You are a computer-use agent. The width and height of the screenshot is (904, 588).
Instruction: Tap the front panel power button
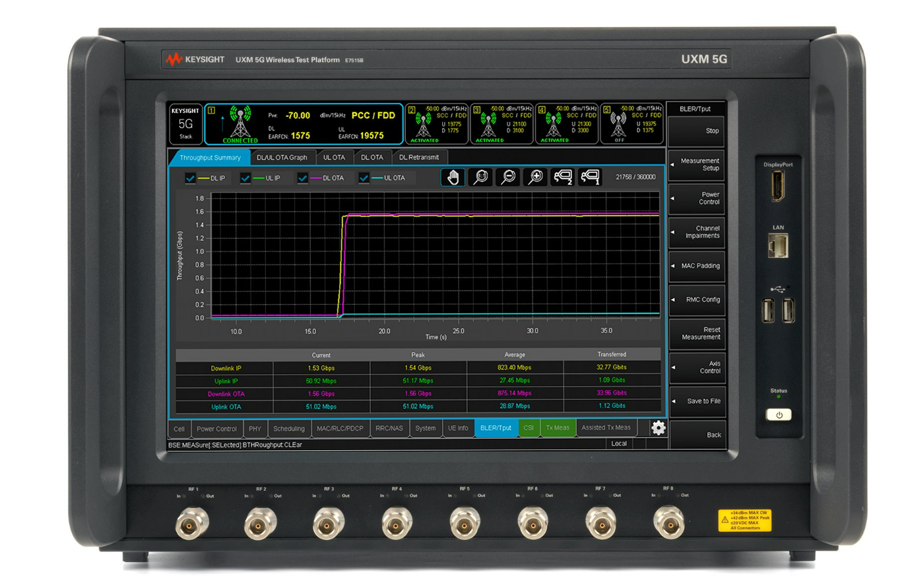779,415
